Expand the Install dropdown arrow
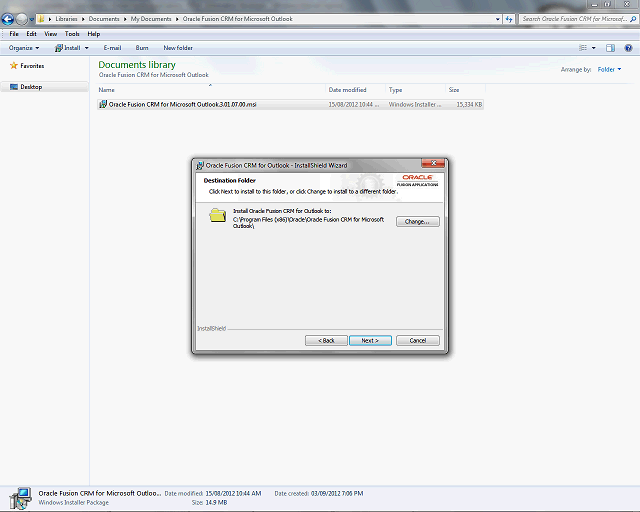 (x=87, y=48)
